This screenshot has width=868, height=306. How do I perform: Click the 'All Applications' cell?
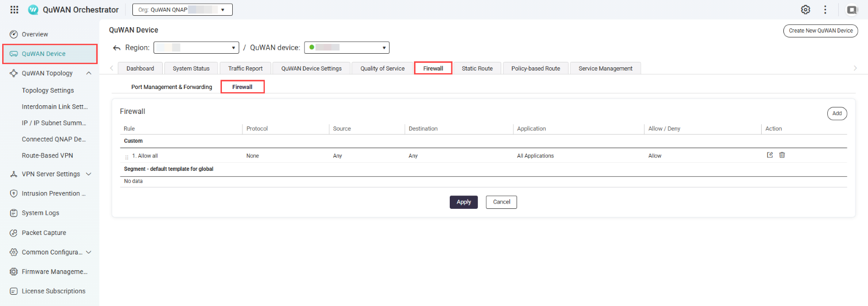click(x=535, y=156)
